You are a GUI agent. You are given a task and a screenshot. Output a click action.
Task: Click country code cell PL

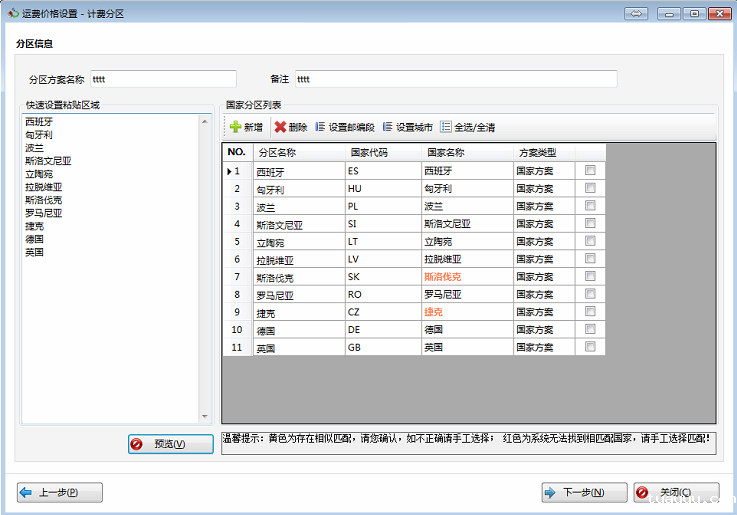[384, 206]
